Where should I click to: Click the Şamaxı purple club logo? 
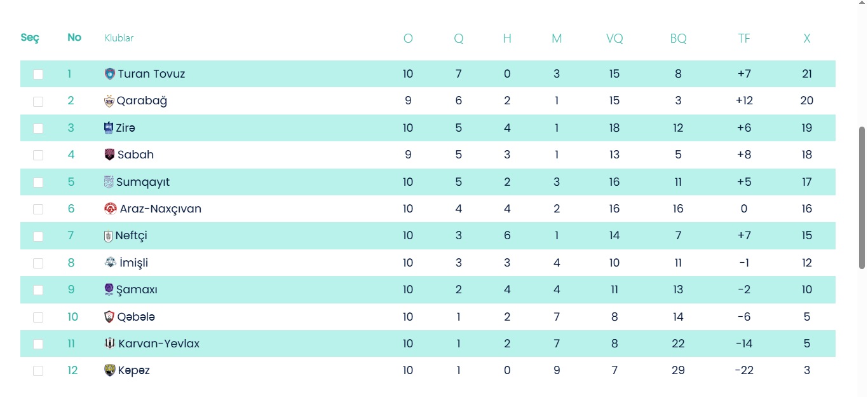tap(109, 289)
